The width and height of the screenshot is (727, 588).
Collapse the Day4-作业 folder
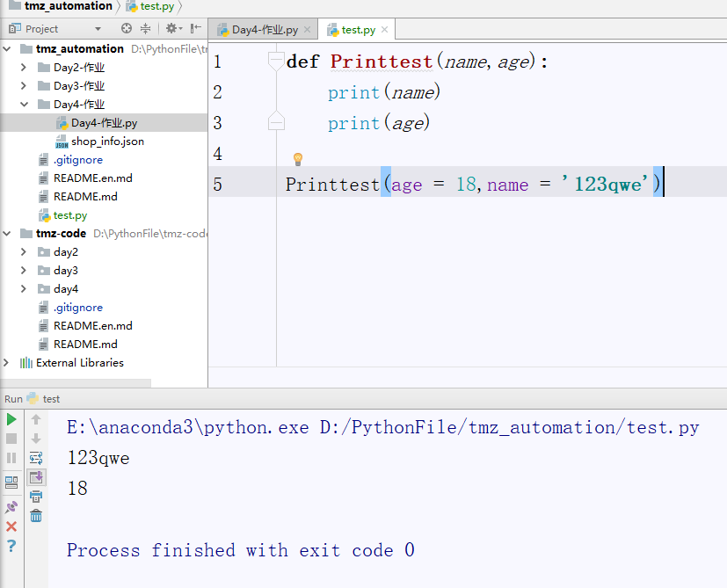(x=24, y=105)
